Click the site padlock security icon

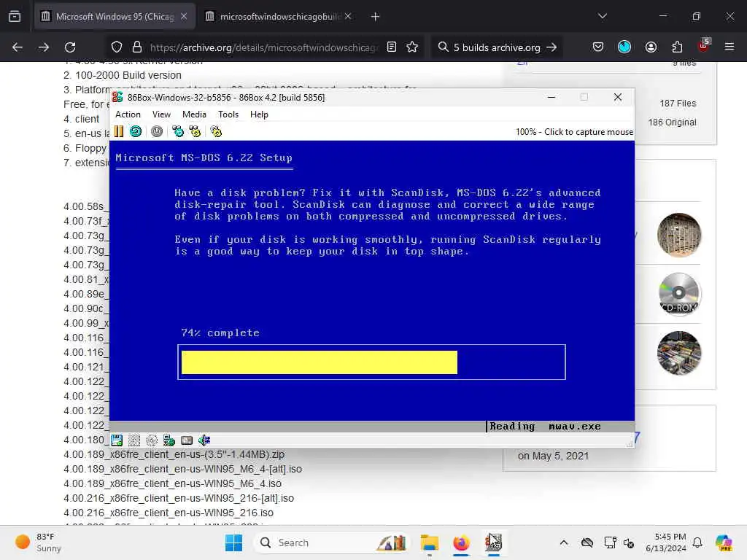point(137,47)
